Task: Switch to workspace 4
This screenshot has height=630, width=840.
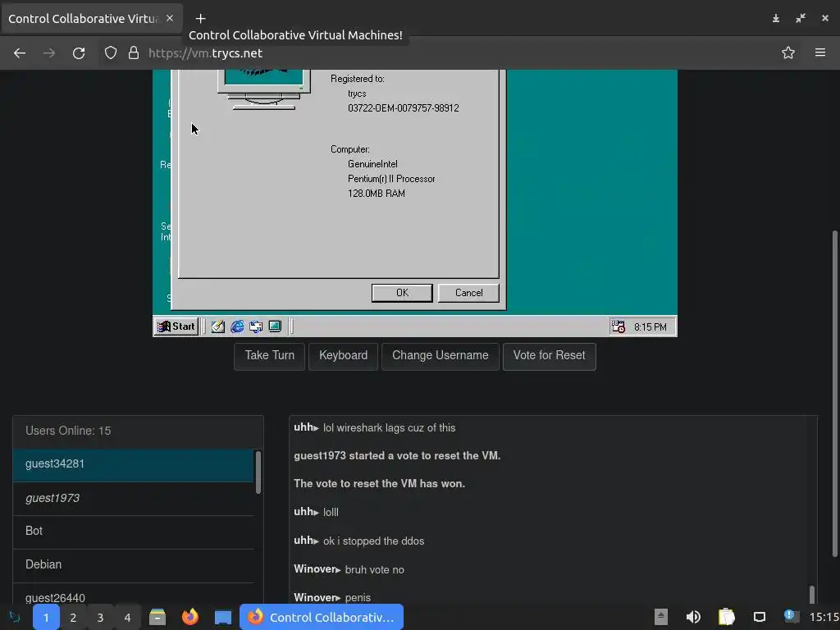Action: 127,618
